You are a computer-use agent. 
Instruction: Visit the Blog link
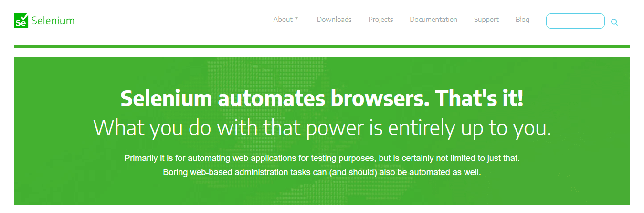coord(522,20)
